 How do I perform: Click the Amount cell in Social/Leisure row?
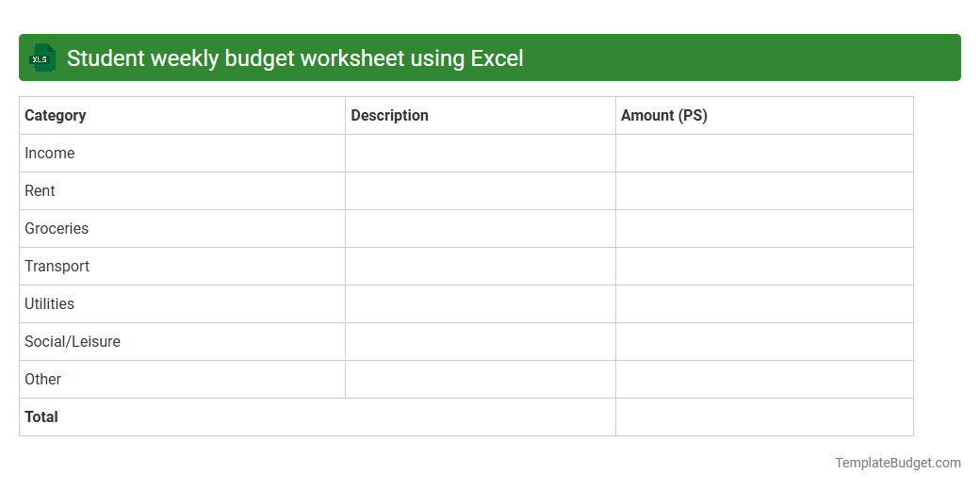pos(764,342)
